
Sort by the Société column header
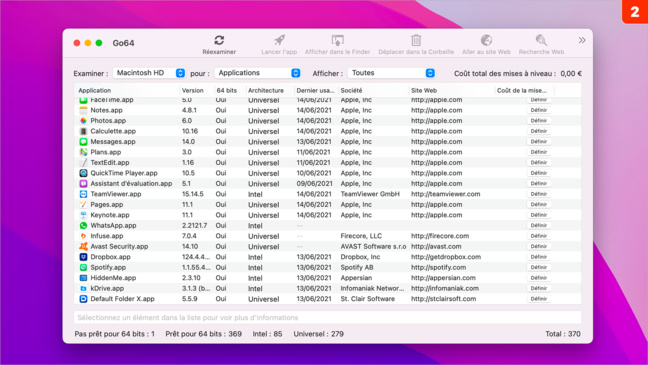pyautogui.click(x=351, y=90)
